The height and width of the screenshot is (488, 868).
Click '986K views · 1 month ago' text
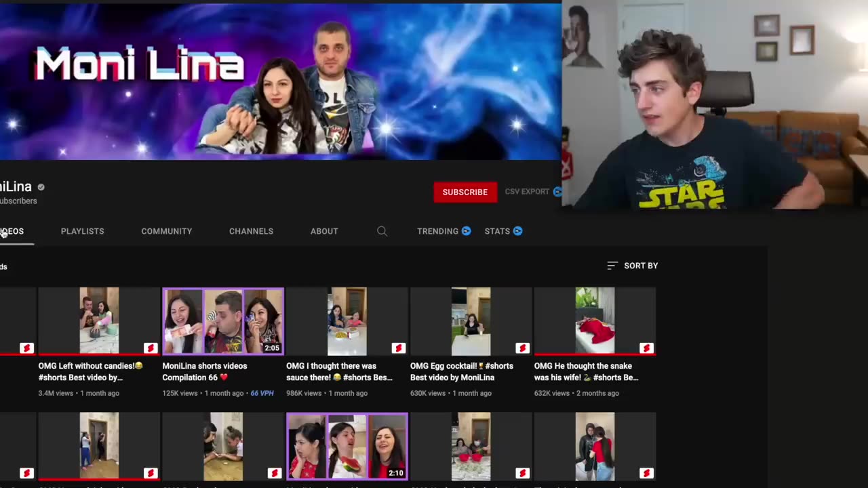(328, 393)
